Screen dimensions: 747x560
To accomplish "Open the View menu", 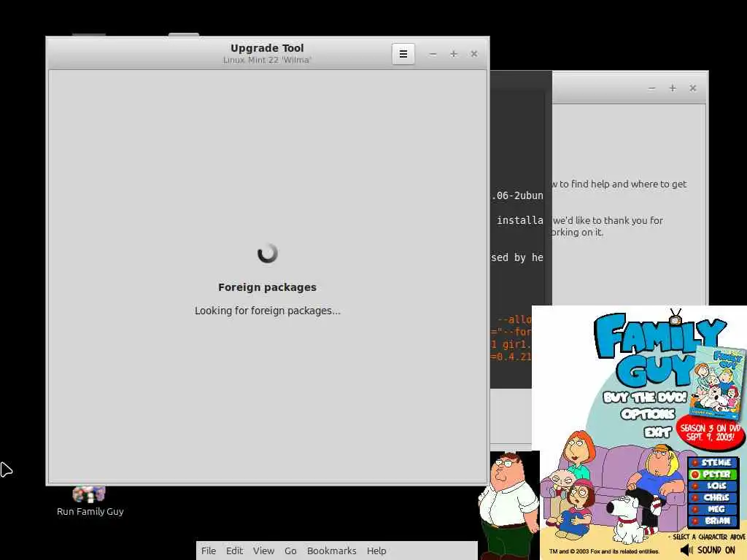I will 263,551.
